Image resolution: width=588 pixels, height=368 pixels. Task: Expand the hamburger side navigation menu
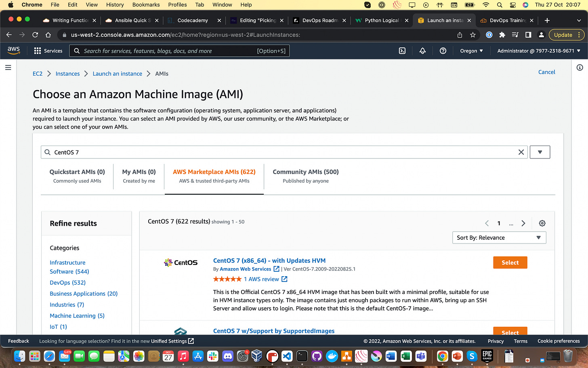click(x=8, y=68)
